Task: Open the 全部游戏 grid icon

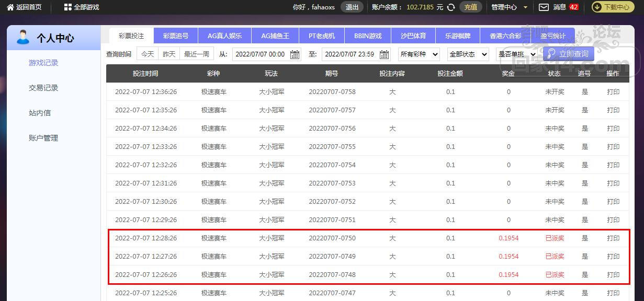Action: (67, 7)
